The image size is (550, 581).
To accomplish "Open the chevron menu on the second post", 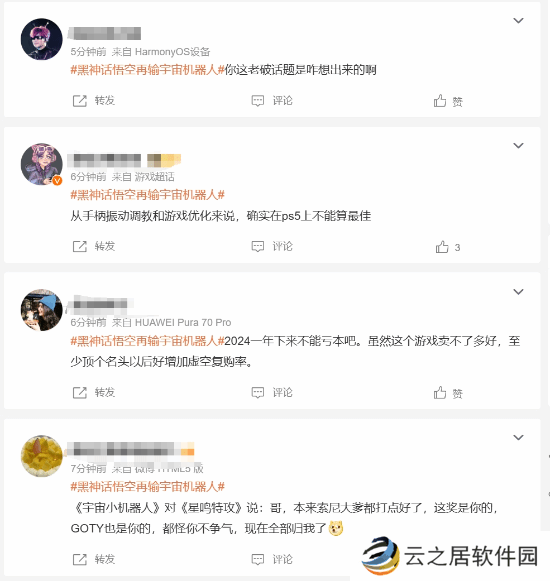I will click(518, 146).
